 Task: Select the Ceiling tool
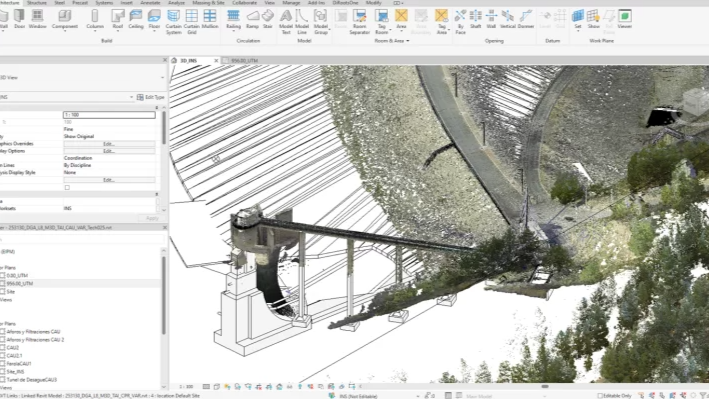click(136, 19)
